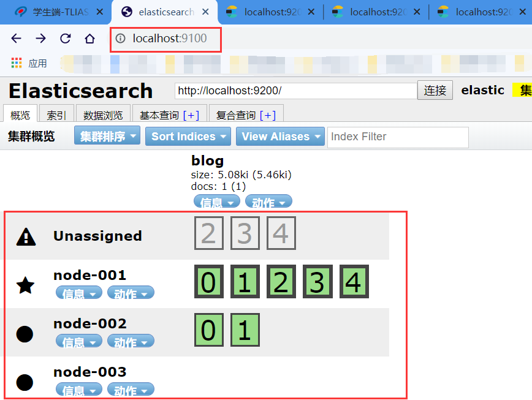Click the node-001 name label
The image size is (532, 400).
click(90, 275)
